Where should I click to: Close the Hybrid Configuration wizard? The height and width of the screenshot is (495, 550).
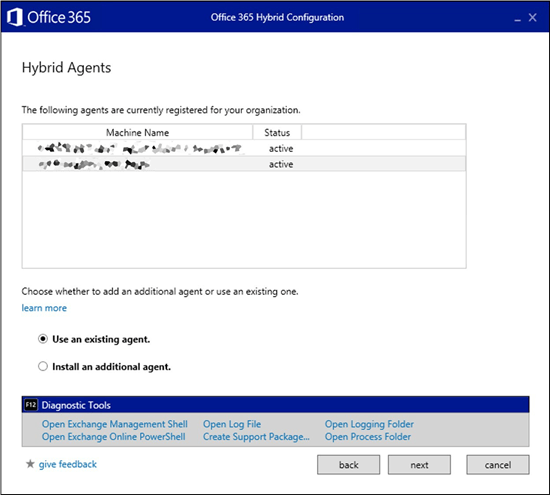click(x=532, y=18)
